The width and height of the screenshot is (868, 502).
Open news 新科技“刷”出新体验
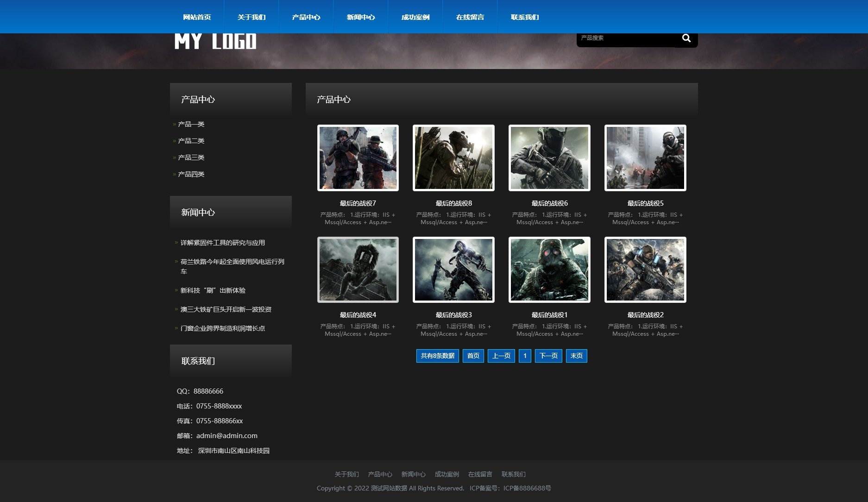click(x=213, y=290)
